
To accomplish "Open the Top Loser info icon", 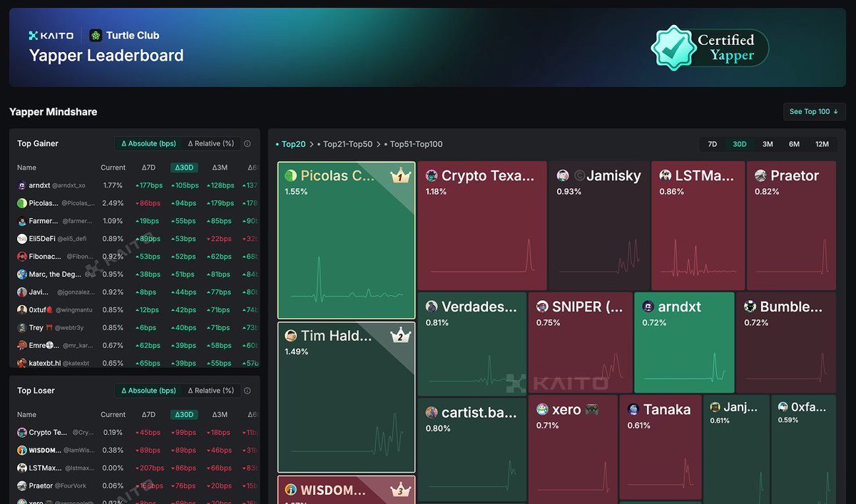I will point(248,391).
